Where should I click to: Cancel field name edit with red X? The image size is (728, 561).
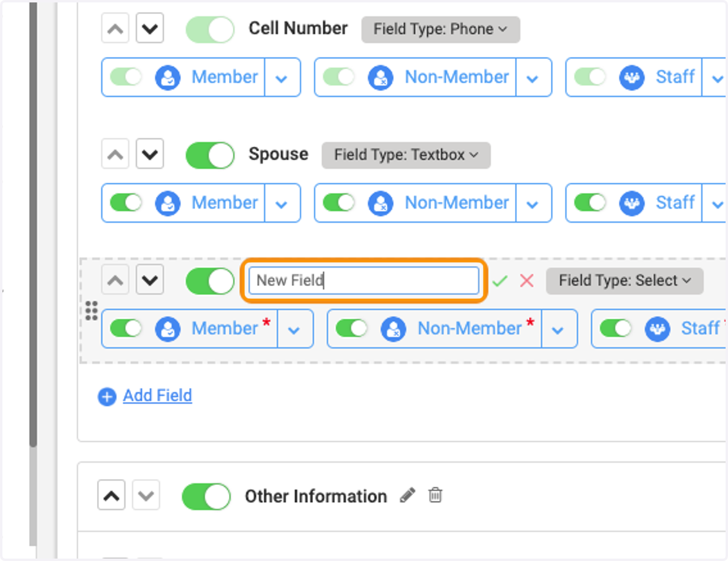(527, 280)
